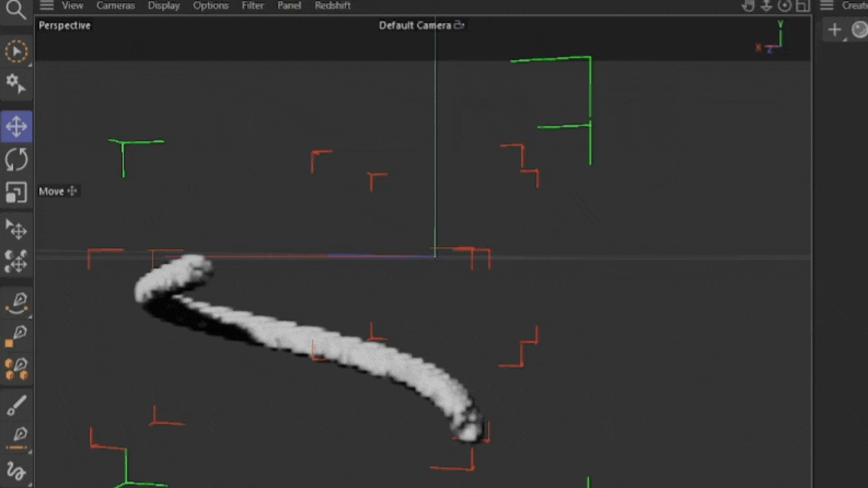Click the camera icon beside Default Camera
Viewport: 868px width, 488px height.
click(x=459, y=25)
